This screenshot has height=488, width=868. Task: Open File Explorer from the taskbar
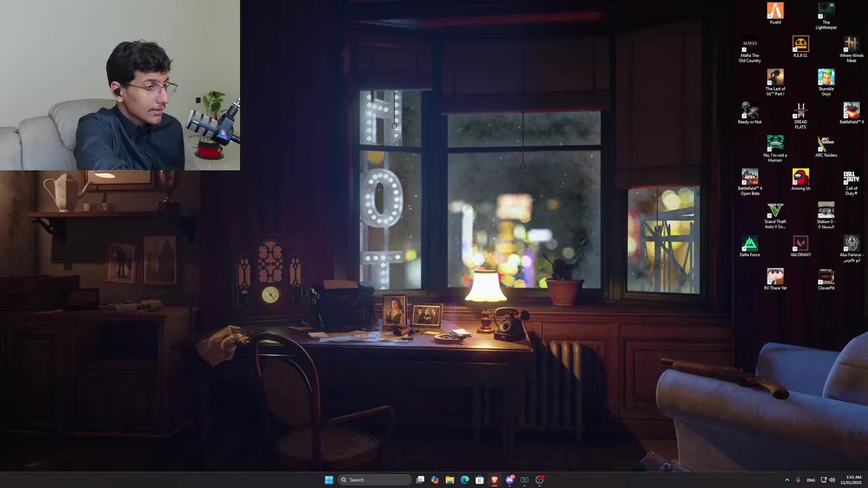click(x=450, y=480)
